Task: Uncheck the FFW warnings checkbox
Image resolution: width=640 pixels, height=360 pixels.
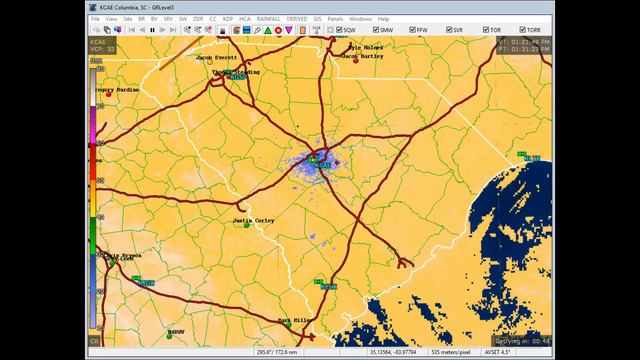Action: [x=413, y=30]
